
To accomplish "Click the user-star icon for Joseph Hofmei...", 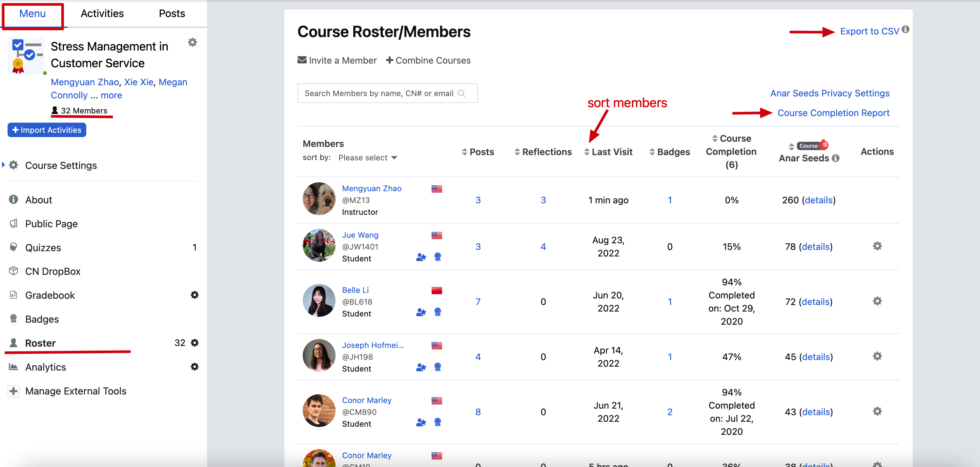I will (421, 367).
